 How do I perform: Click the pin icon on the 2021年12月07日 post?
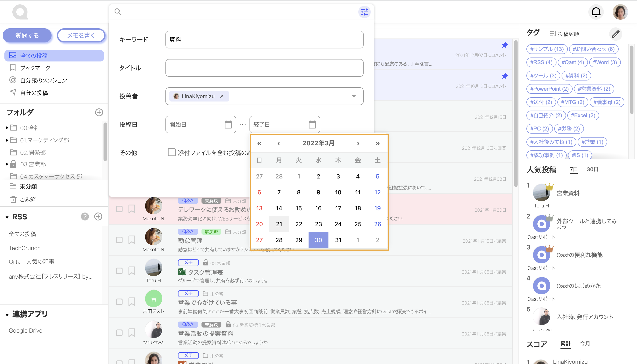click(505, 45)
